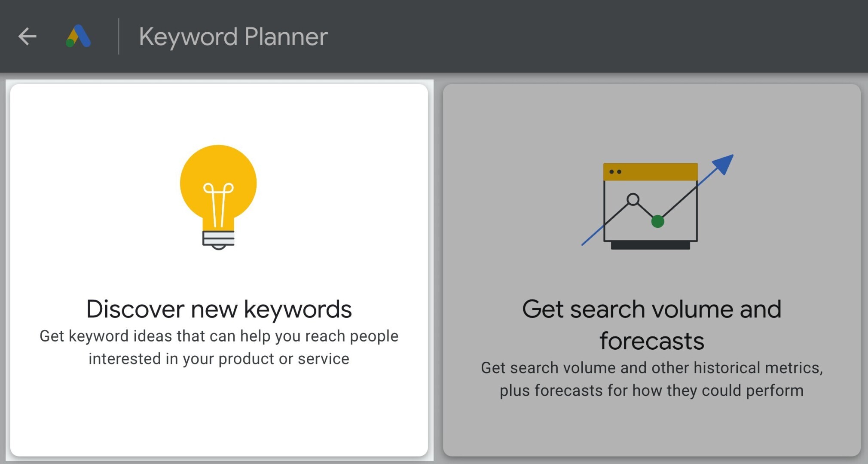Click the Keyword Planner title
The width and height of the screenshot is (868, 464).
(x=233, y=37)
